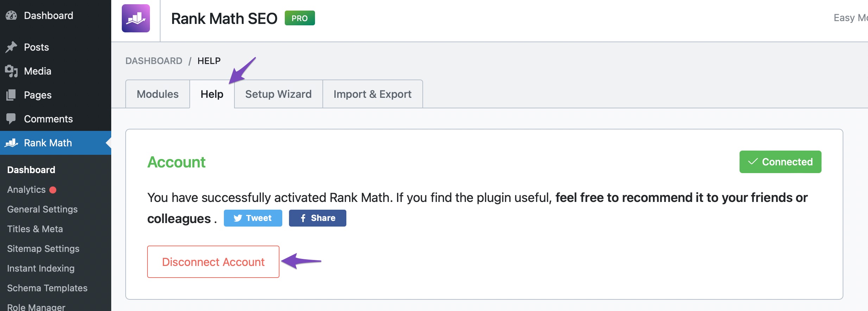Viewport: 868px width, 311px height.
Task: Click the green Connected status button
Action: tap(780, 162)
